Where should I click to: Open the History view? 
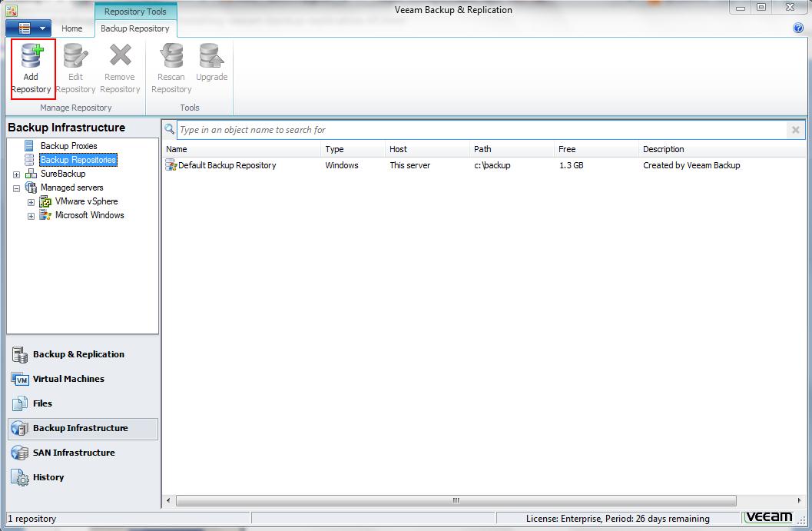[48, 477]
